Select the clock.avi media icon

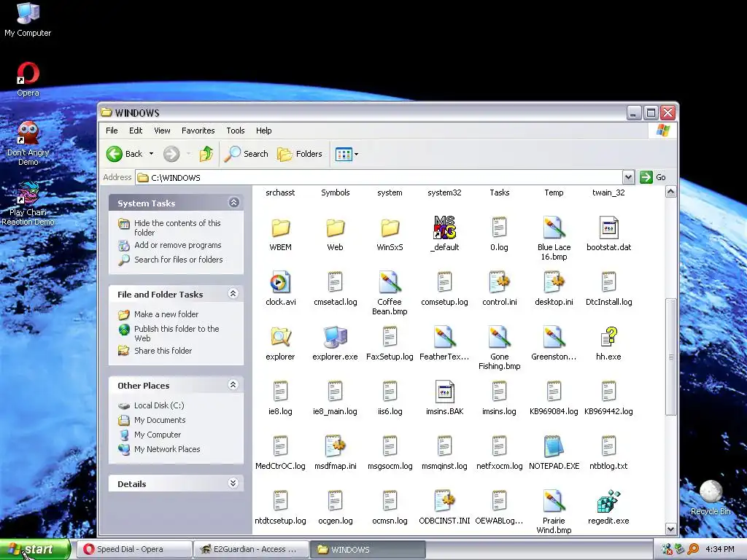click(x=280, y=282)
